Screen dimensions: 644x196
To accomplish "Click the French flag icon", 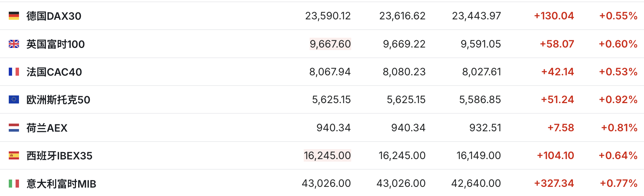I will pos(14,72).
